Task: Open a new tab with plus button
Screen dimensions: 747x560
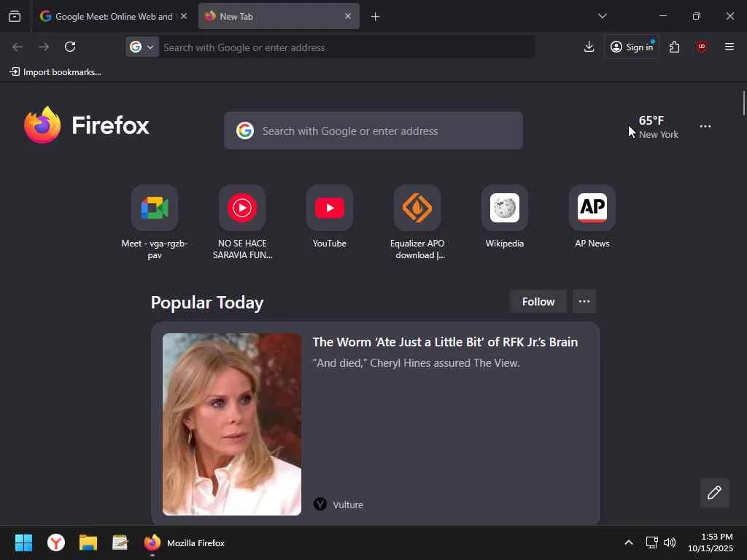Action: (376, 17)
